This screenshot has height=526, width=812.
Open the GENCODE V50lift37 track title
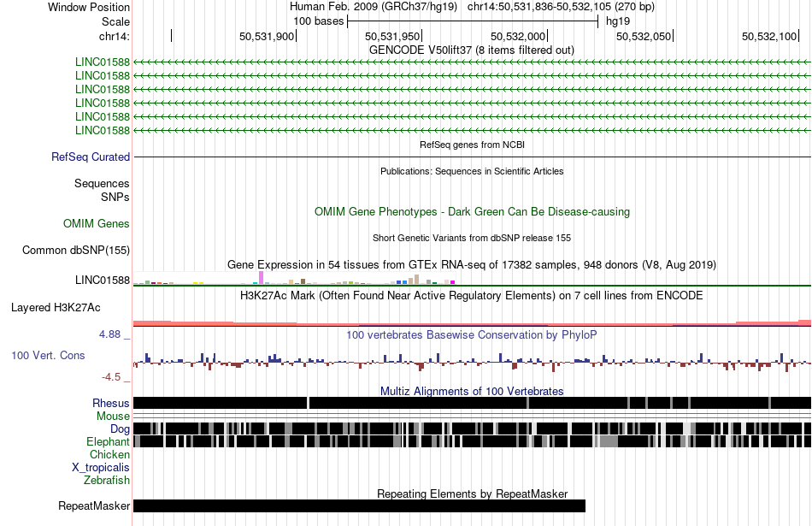pos(471,50)
